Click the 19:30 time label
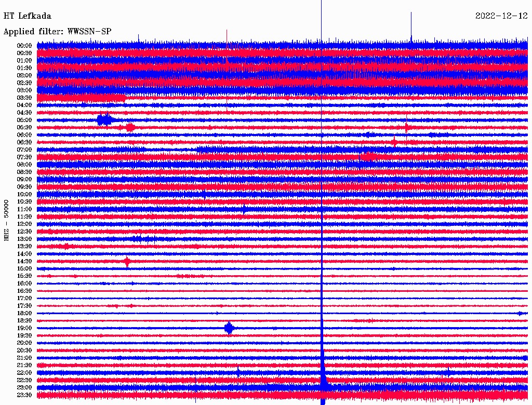The height and width of the screenshot is (405, 532). (24, 336)
